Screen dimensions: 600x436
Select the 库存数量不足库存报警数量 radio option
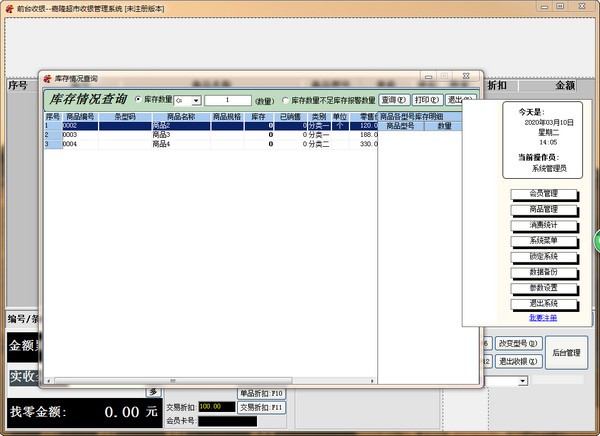[x=286, y=100]
